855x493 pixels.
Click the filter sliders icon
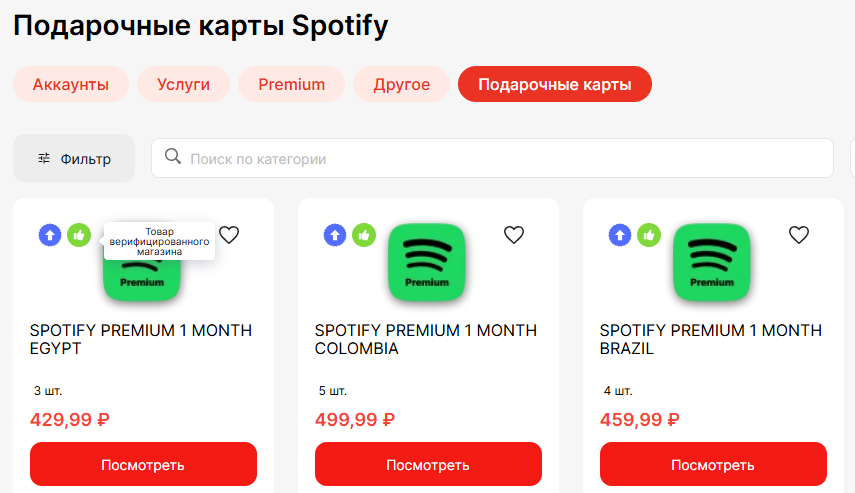coord(44,158)
